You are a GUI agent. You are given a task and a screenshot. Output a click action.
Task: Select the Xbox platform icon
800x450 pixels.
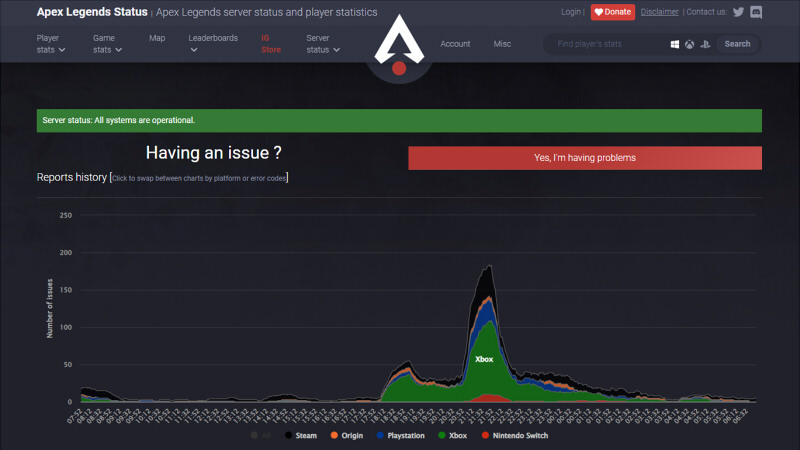(689, 44)
